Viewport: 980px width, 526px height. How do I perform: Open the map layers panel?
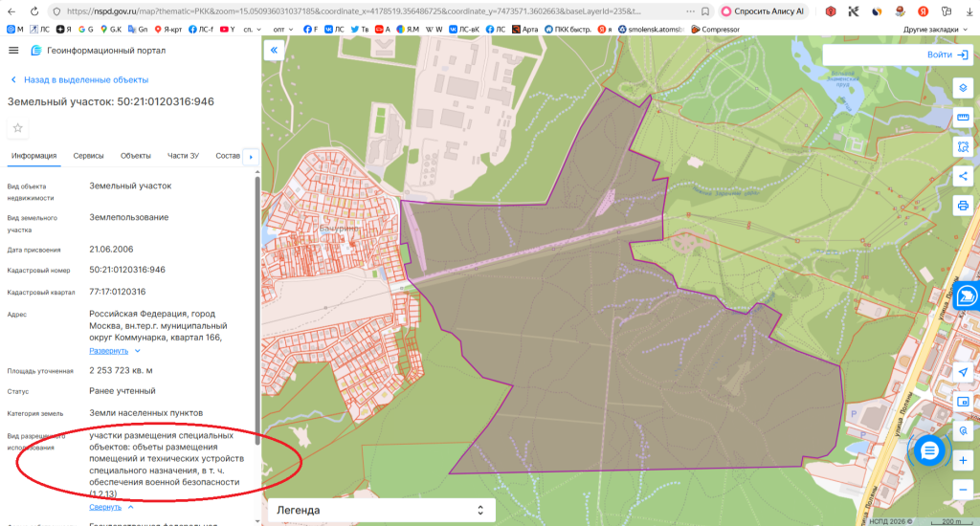pyautogui.click(x=963, y=88)
